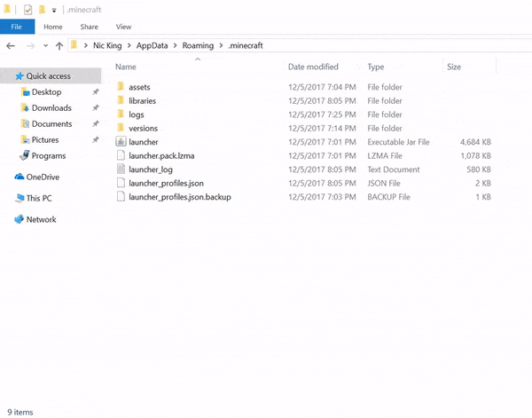Click the 4,684 KB size cell
This screenshot has height=418, width=532.
coord(475,142)
